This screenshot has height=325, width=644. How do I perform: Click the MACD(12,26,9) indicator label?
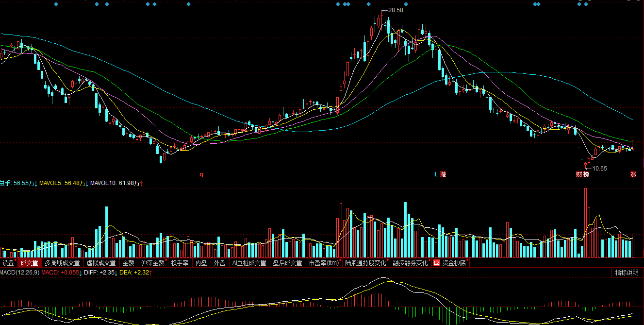point(19,273)
